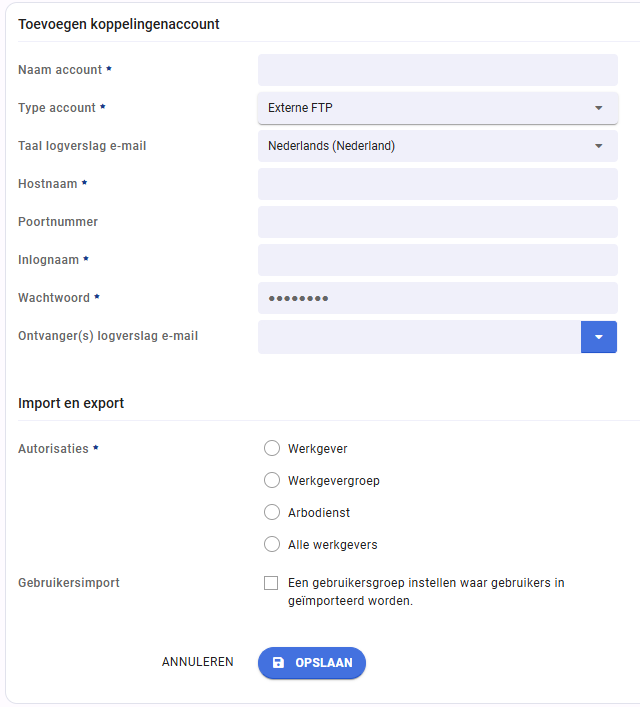
Task: Click the arrow icon beside Nederlands (Nederland)
Action: pyautogui.click(x=599, y=146)
